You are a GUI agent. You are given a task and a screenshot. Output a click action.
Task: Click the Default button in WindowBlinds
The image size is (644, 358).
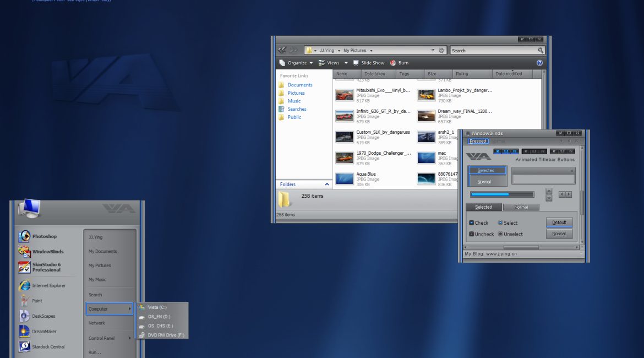click(559, 223)
